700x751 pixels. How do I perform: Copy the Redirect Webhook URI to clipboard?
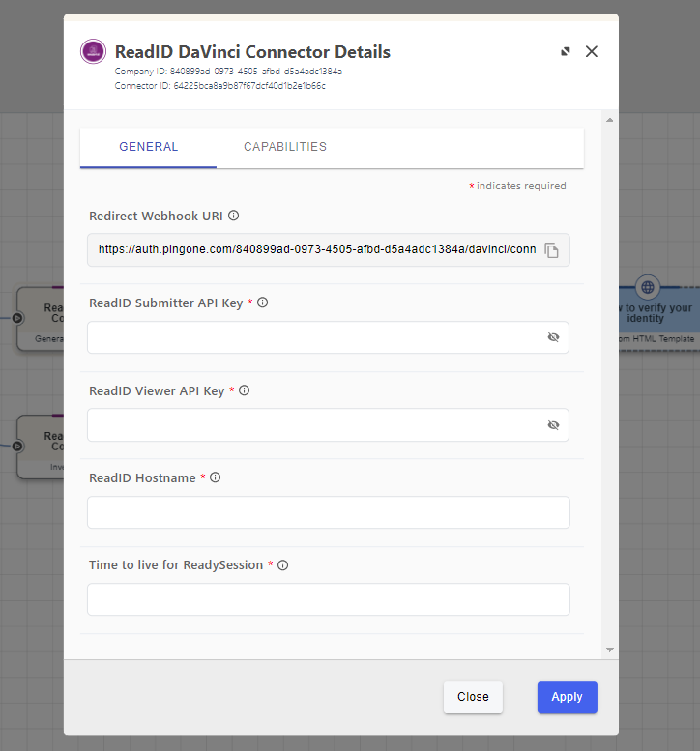(551, 250)
